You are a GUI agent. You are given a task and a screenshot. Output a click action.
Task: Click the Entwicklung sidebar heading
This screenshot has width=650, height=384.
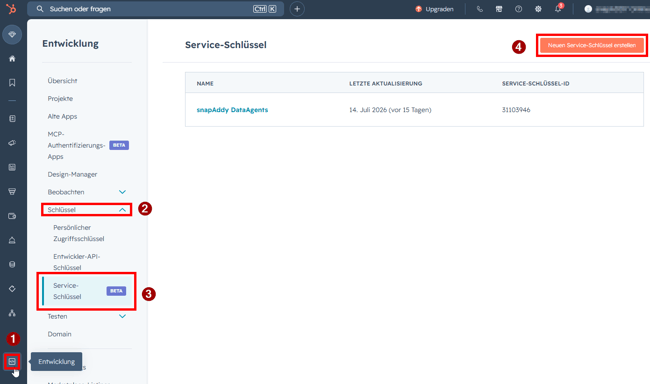pos(70,44)
